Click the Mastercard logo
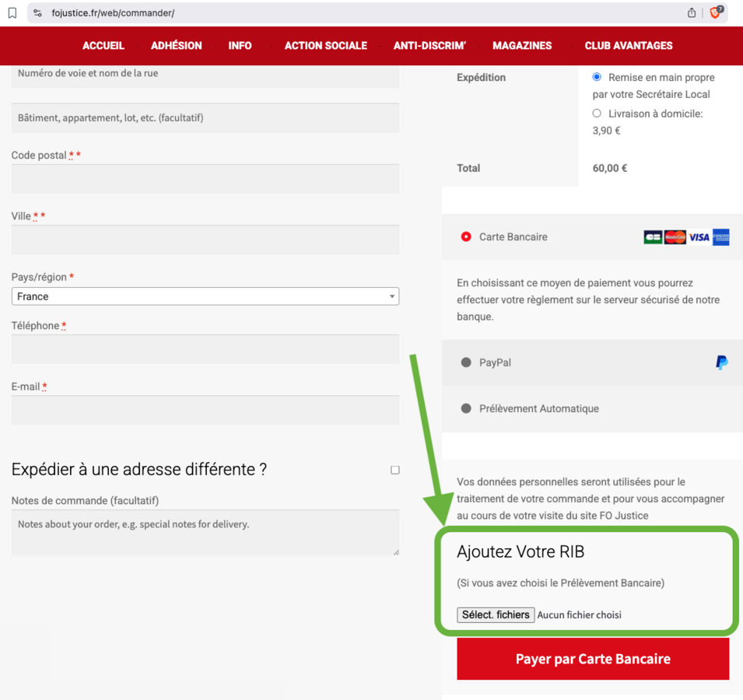The width and height of the screenshot is (743, 700). point(675,237)
